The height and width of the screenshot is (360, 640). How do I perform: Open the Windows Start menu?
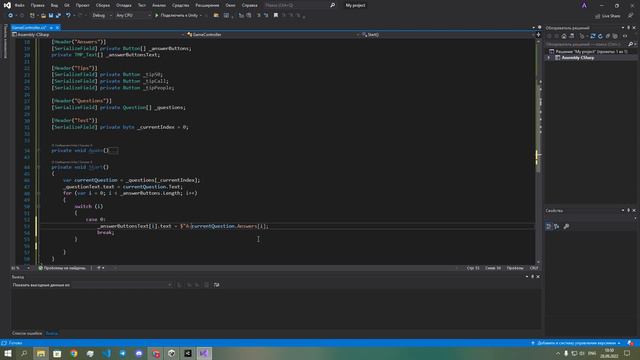tap(8, 353)
